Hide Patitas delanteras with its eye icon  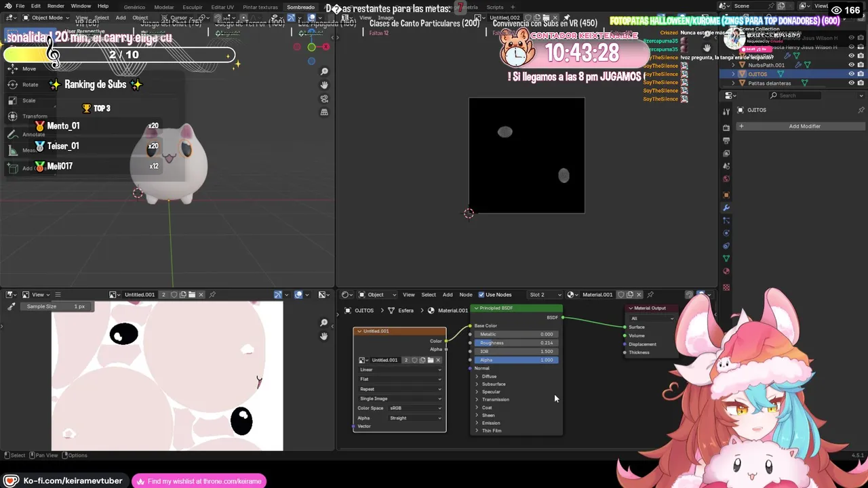pos(852,83)
